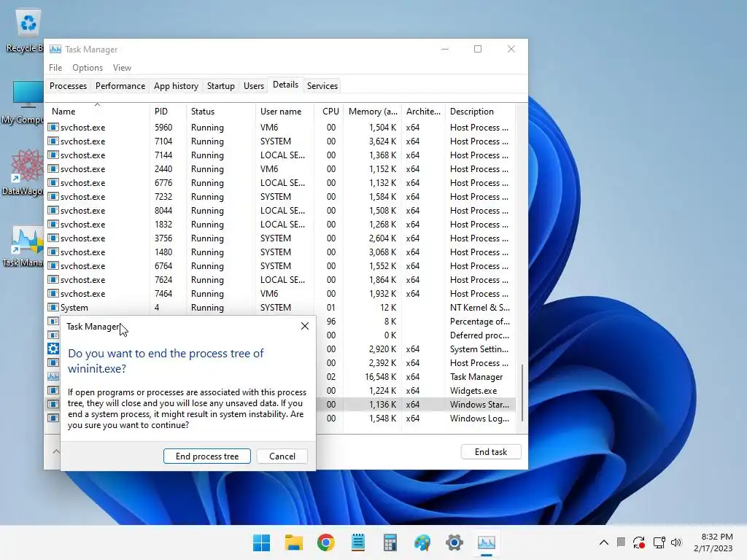Click memory value 16,548 K

(x=380, y=377)
